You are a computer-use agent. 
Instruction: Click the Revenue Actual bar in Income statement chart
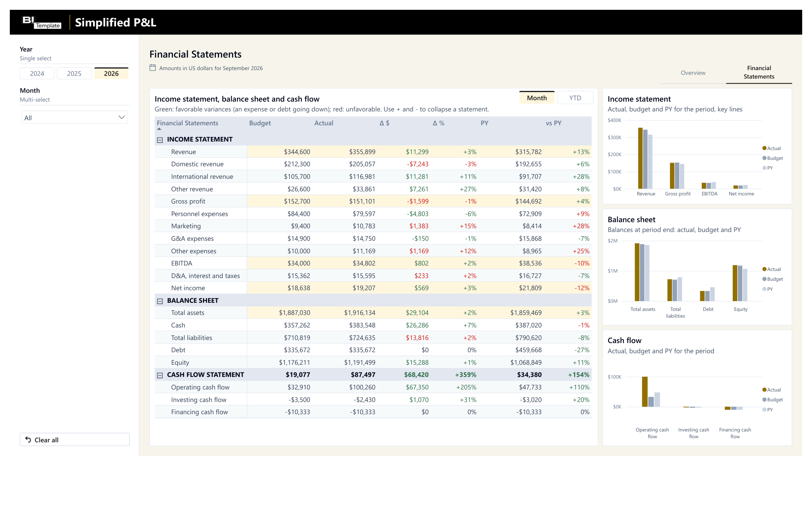[640, 158]
